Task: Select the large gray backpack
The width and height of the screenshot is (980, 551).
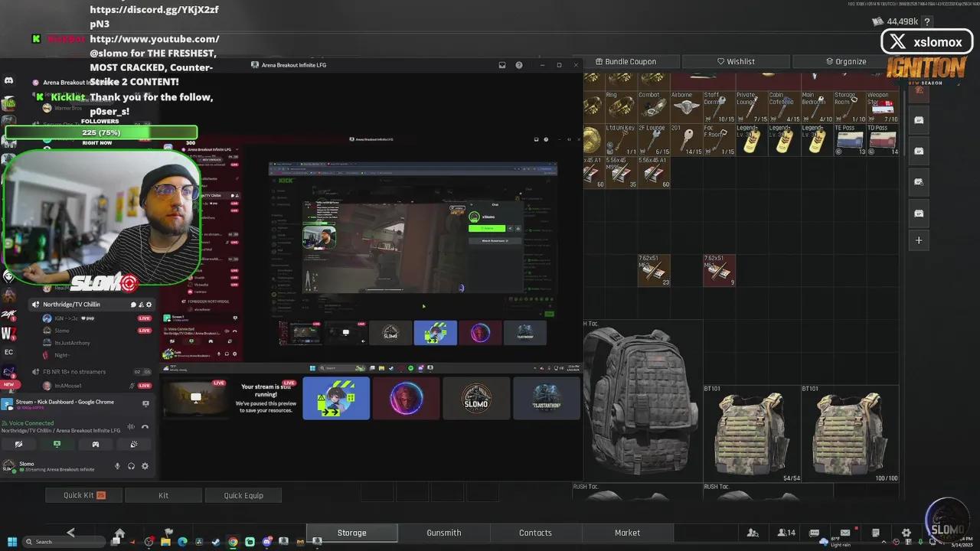Action: point(642,401)
